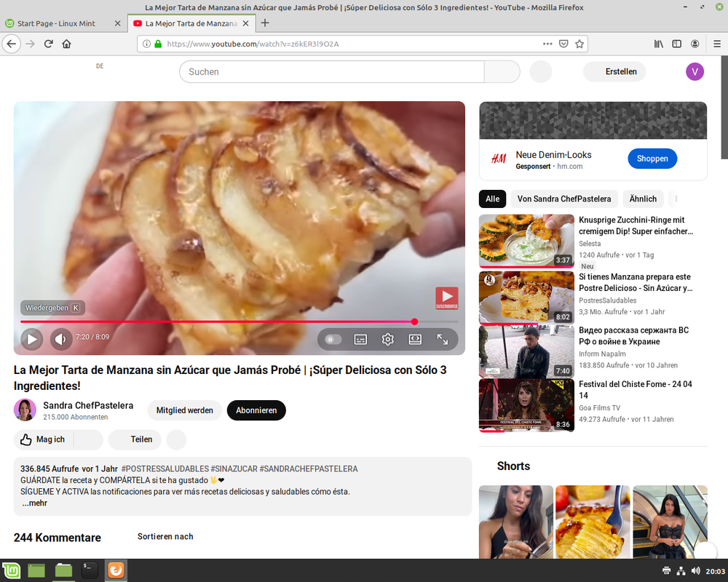The height and width of the screenshot is (582, 728).
Task: Click the address bar URL
Action: [x=253, y=44]
